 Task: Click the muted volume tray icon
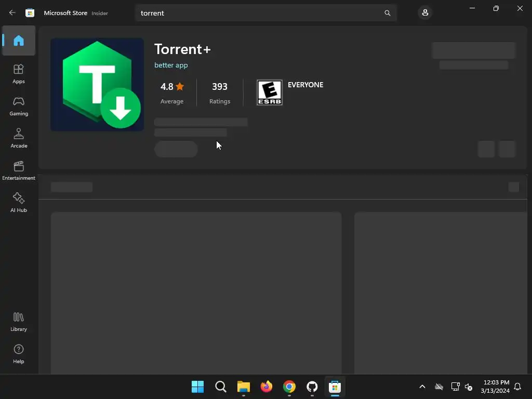click(x=469, y=387)
